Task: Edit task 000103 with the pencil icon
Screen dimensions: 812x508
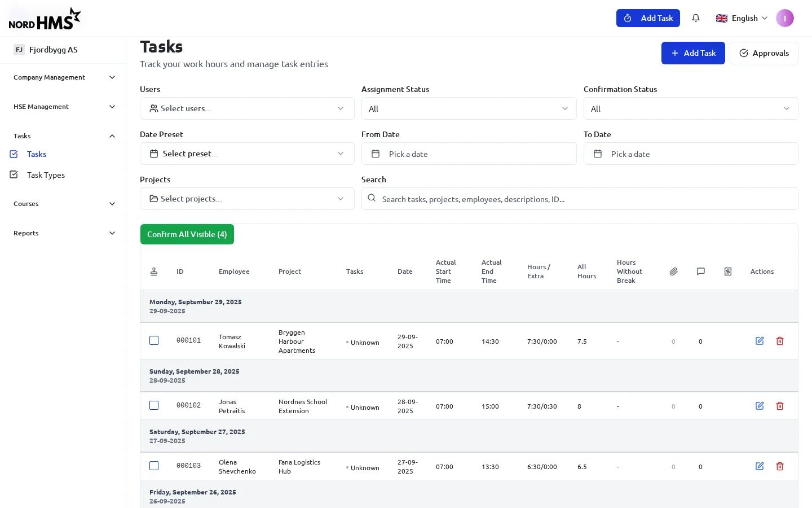Action: click(760, 466)
